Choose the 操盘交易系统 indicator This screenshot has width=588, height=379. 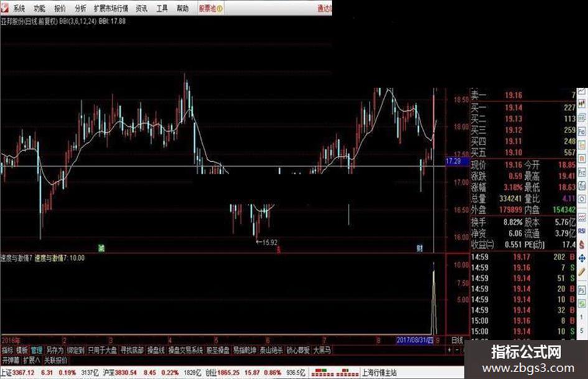(x=185, y=350)
